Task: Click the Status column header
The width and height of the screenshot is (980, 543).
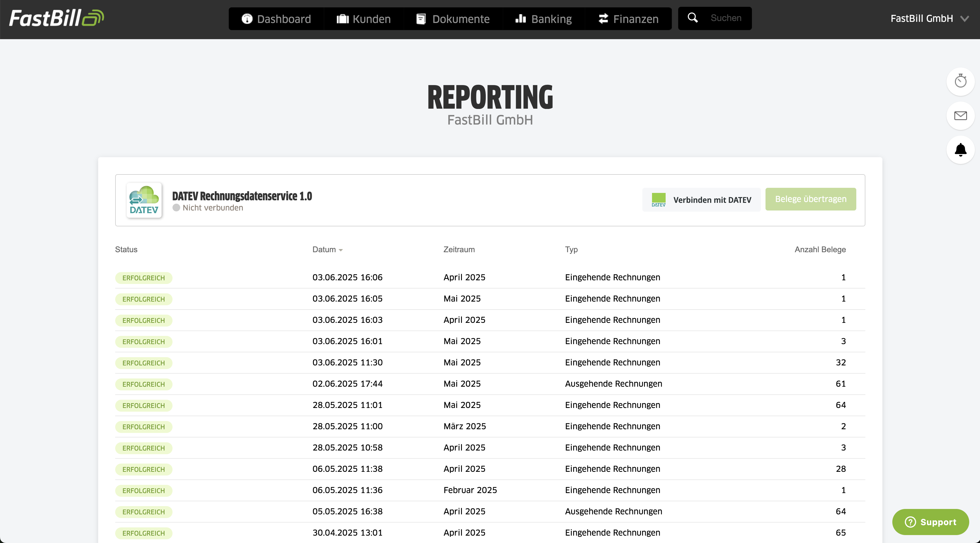Action: [x=126, y=250]
